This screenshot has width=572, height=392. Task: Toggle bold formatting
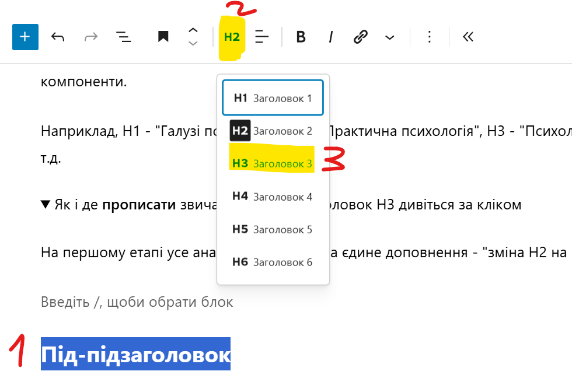pyautogui.click(x=301, y=37)
